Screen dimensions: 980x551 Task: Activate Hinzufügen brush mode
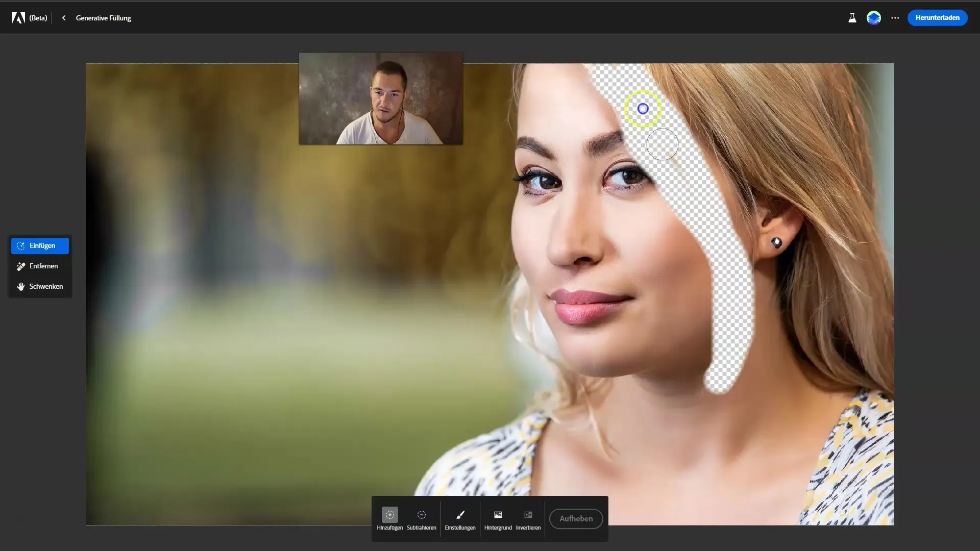[x=389, y=519]
